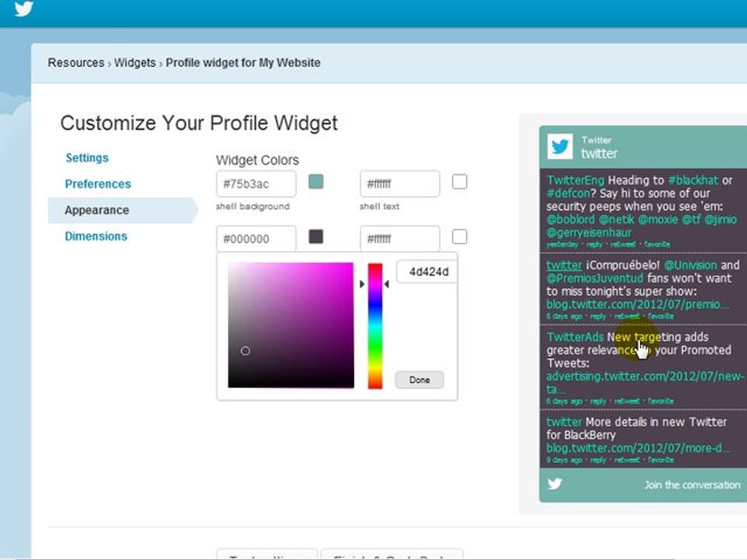Click the 'Customize Your Profile Widget' heading
This screenshot has height=560, width=747.
(x=199, y=124)
